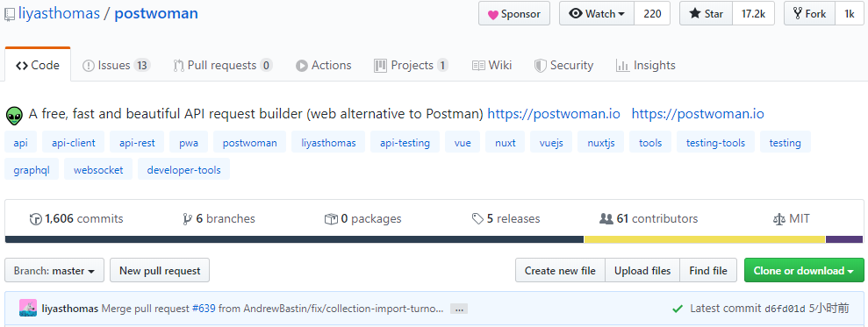This screenshot has width=868, height=327.
Task: Open the Pull requests tab
Action: click(223, 65)
